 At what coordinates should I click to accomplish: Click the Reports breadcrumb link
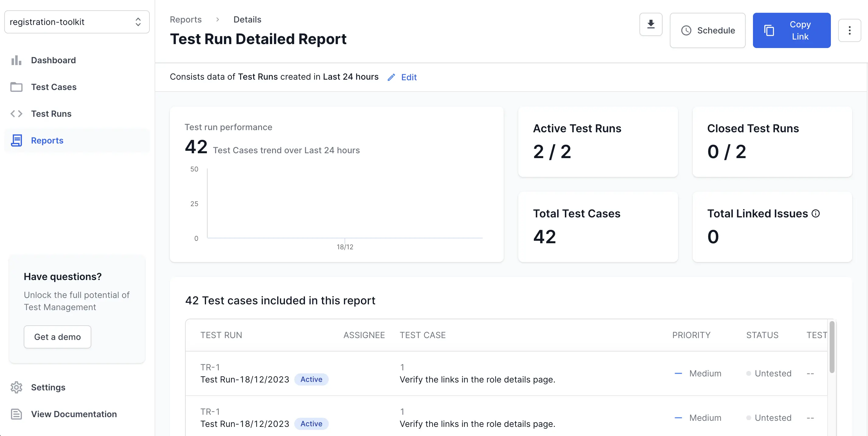[186, 19]
